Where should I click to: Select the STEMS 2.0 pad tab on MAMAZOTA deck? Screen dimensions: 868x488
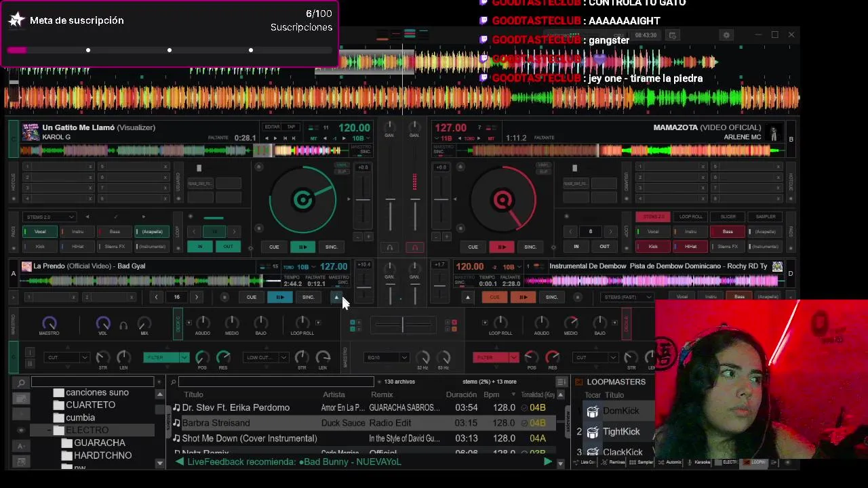click(653, 217)
